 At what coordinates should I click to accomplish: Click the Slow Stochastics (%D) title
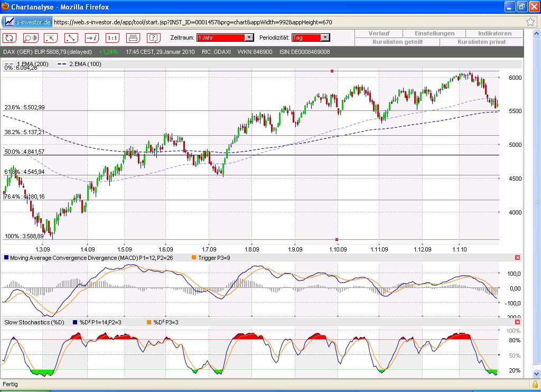34,322
